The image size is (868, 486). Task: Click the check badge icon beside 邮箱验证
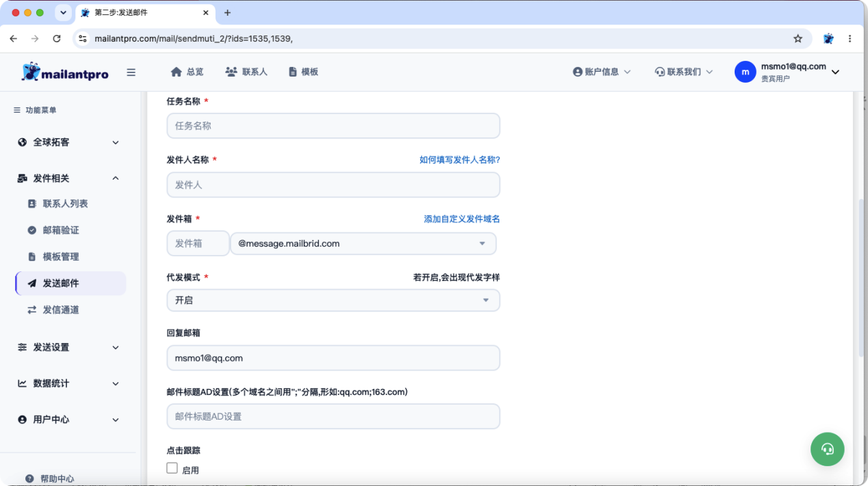[31, 230]
